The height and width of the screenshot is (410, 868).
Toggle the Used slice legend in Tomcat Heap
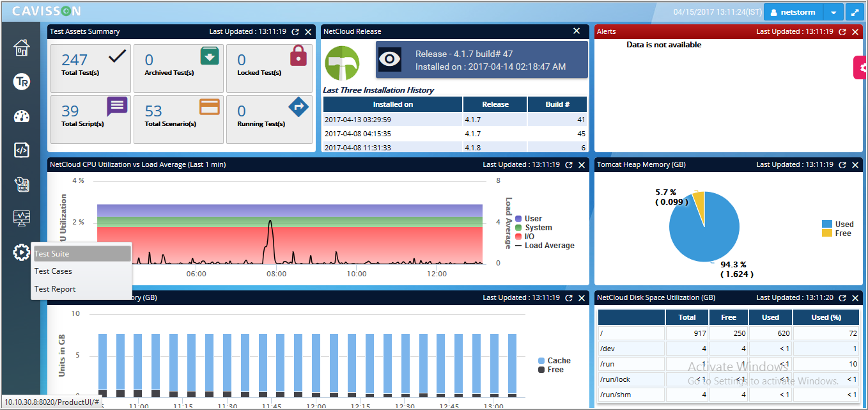[837, 225]
